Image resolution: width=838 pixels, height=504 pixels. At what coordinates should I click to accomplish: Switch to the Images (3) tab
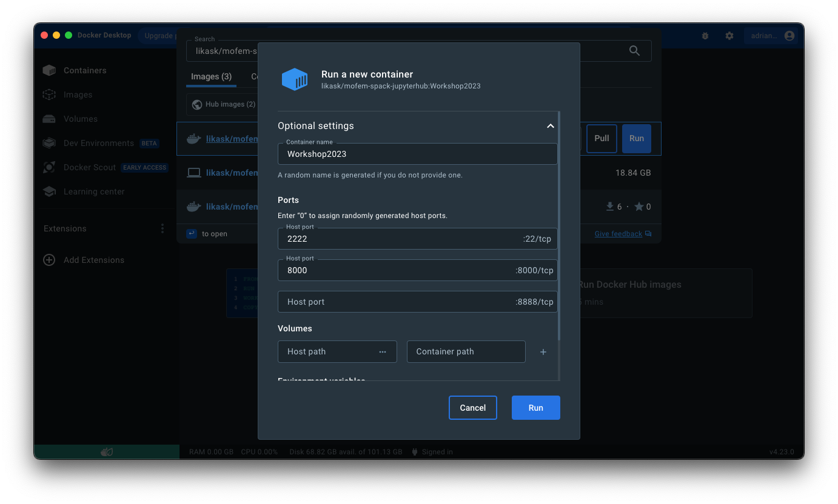pos(210,76)
